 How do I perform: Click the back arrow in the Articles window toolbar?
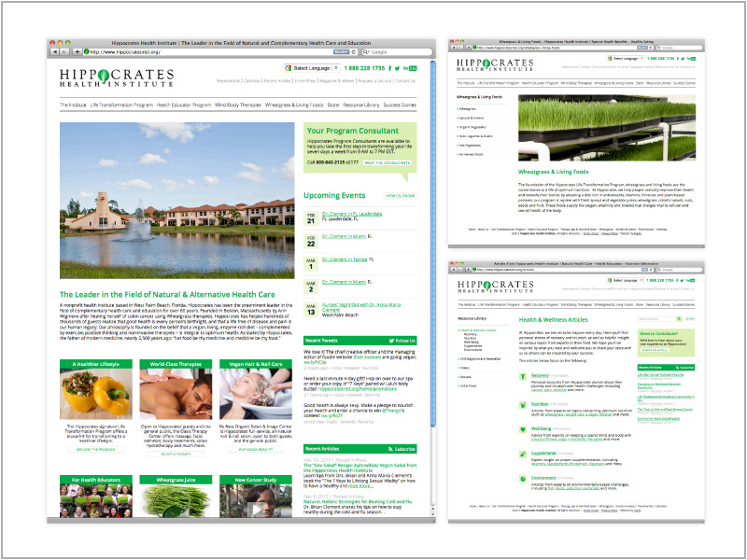point(454,270)
